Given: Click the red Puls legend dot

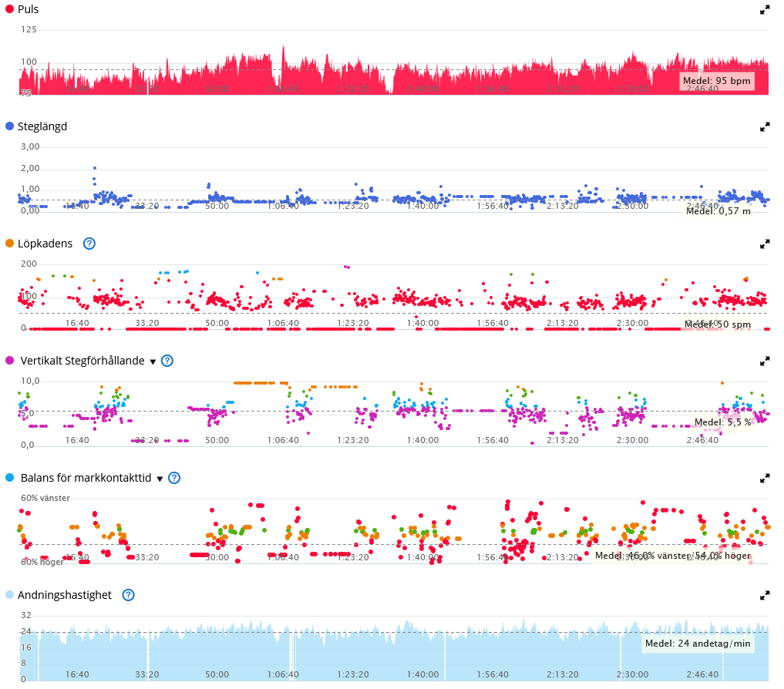Looking at the screenshot, I should coord(9,9).
